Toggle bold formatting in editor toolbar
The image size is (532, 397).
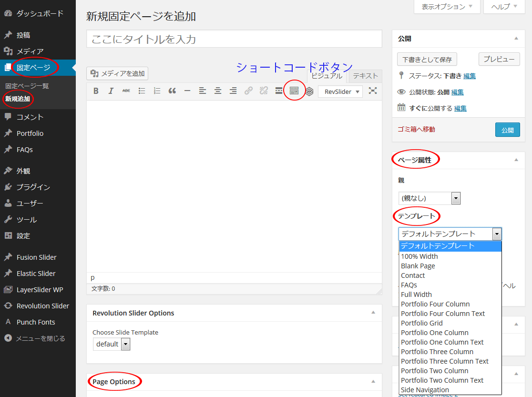96,91
